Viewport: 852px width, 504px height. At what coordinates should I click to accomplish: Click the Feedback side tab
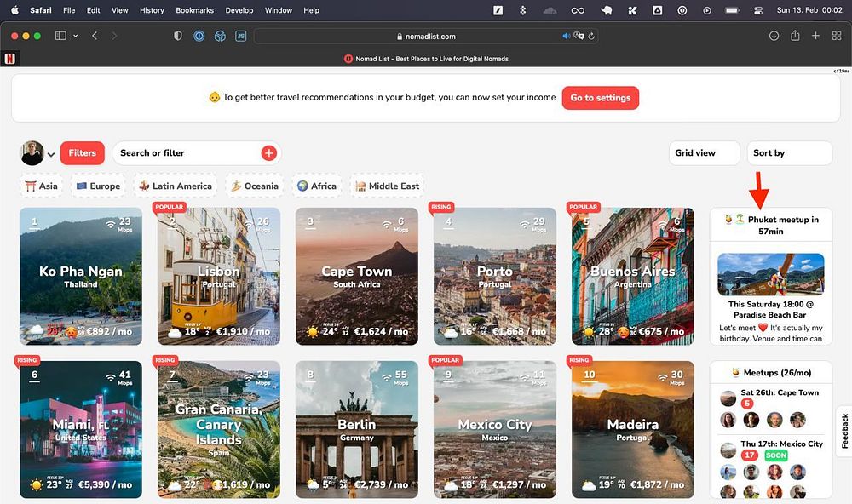tap(844, 432)
